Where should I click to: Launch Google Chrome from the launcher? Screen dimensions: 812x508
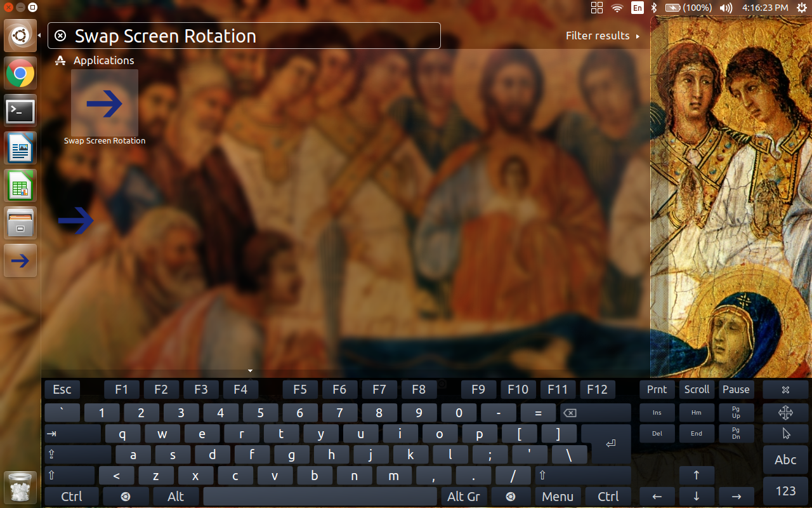tap(20, 74)
